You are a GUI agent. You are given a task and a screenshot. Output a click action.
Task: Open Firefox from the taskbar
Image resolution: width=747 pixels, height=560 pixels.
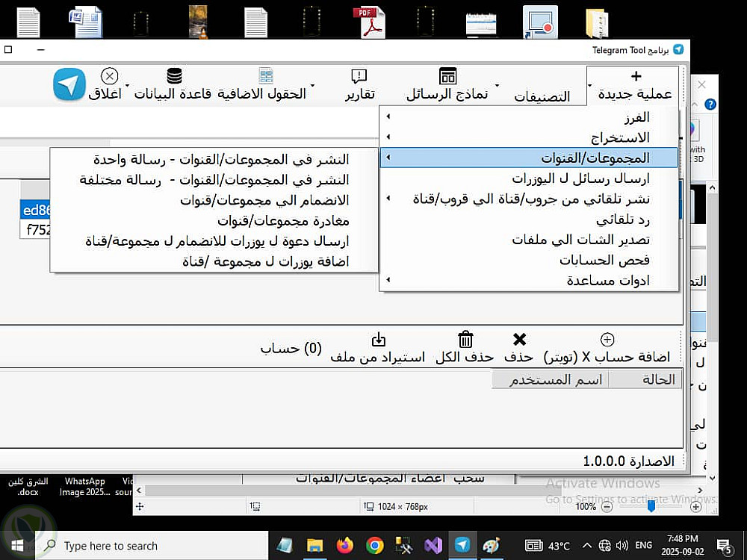click(344, 546)
